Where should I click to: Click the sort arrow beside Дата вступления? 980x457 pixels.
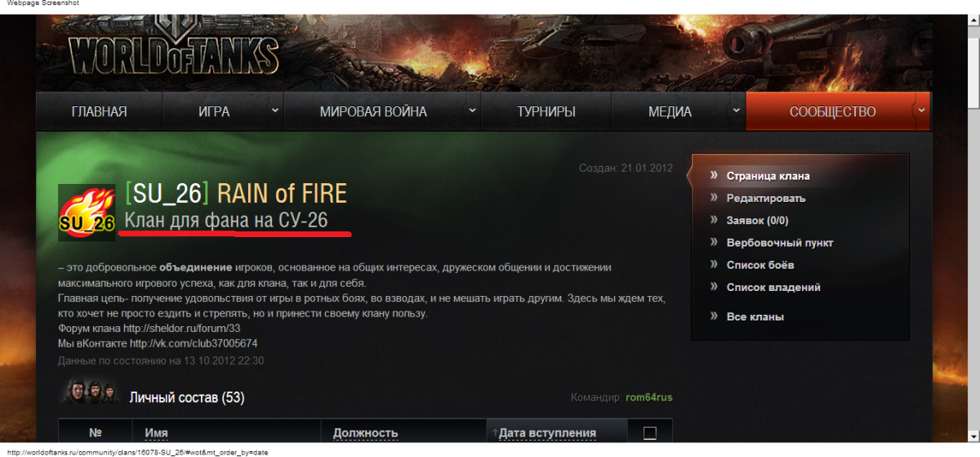click(494, 433)
